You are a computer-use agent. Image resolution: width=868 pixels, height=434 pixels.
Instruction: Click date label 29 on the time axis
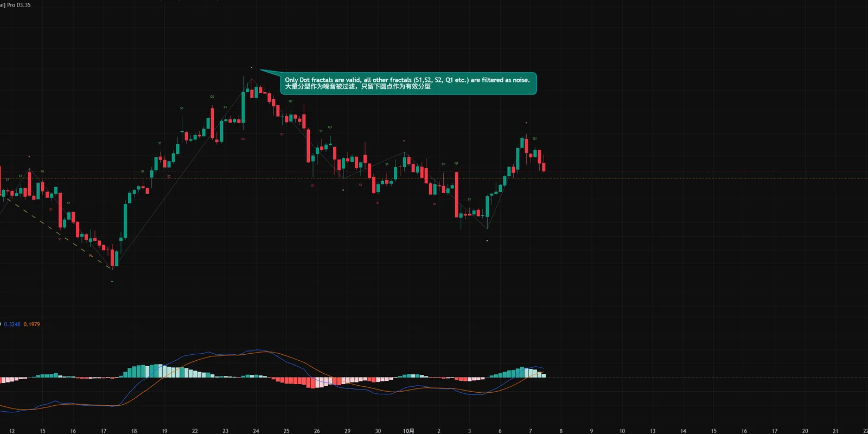click(x=347, y=431)
